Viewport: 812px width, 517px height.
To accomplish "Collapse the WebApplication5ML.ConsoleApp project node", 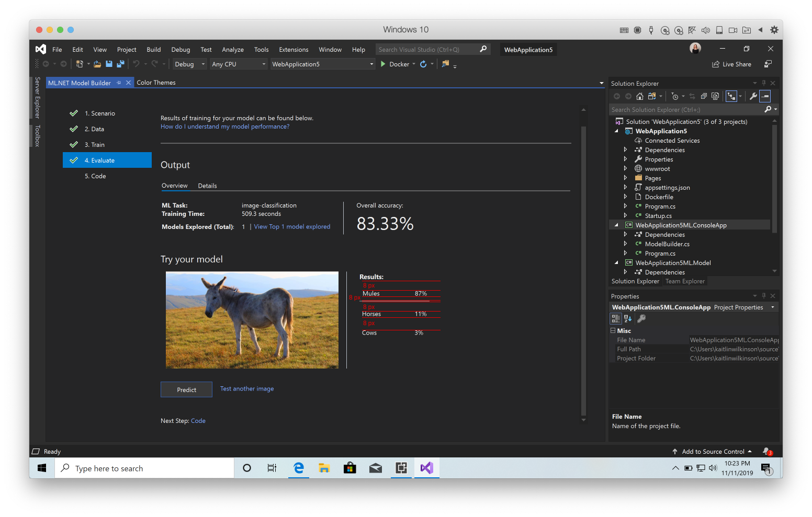I will (x=616, y=225).
